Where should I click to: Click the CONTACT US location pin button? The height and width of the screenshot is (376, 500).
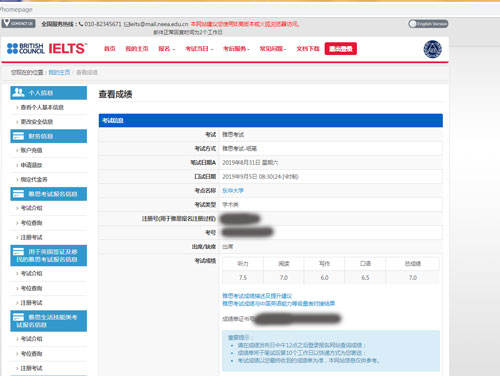coord(18,23)
